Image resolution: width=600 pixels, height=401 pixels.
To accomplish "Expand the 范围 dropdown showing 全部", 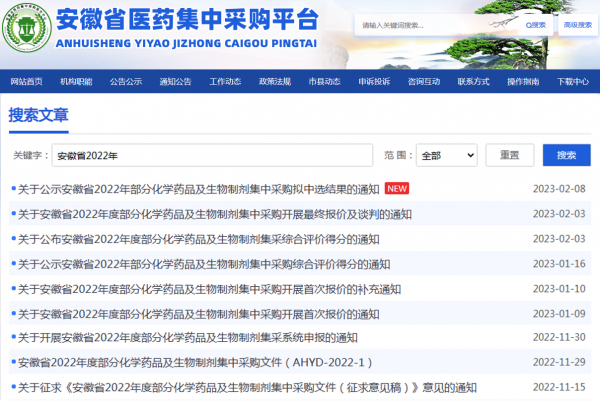I will tap(445, 155).
